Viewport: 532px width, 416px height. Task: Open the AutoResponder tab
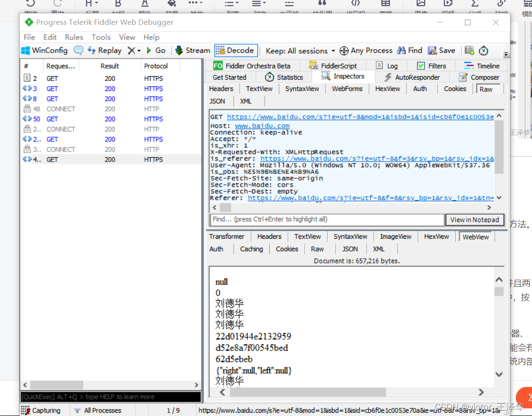click(412, 77)
